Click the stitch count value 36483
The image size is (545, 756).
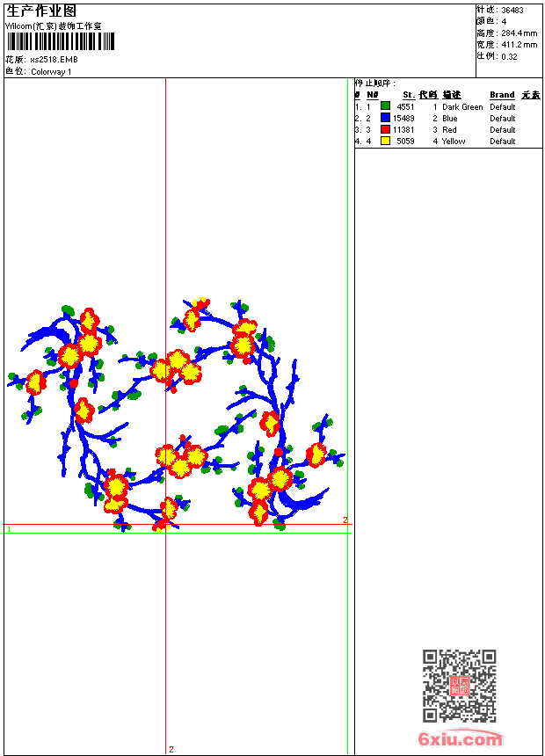(x=512, y=11)
